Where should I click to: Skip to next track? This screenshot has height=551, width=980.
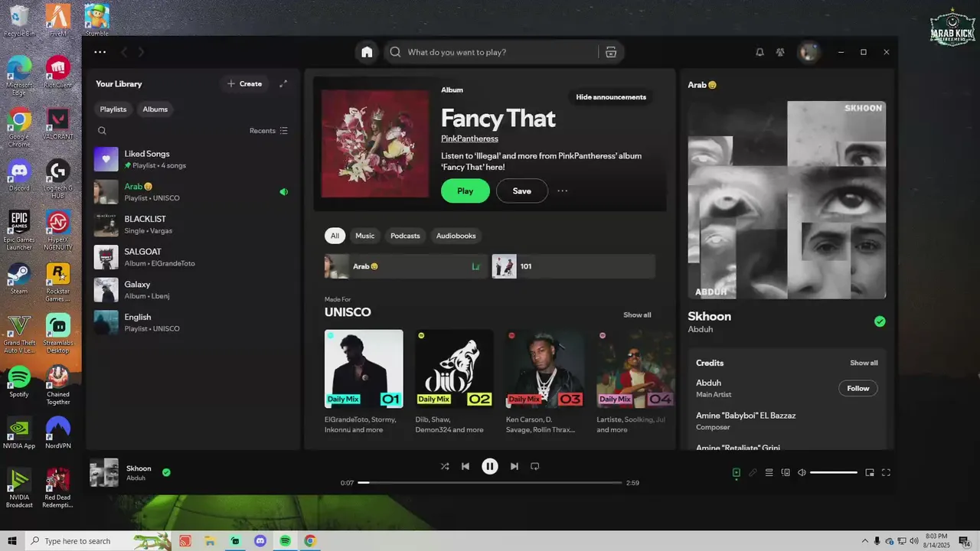pos(514,466)
